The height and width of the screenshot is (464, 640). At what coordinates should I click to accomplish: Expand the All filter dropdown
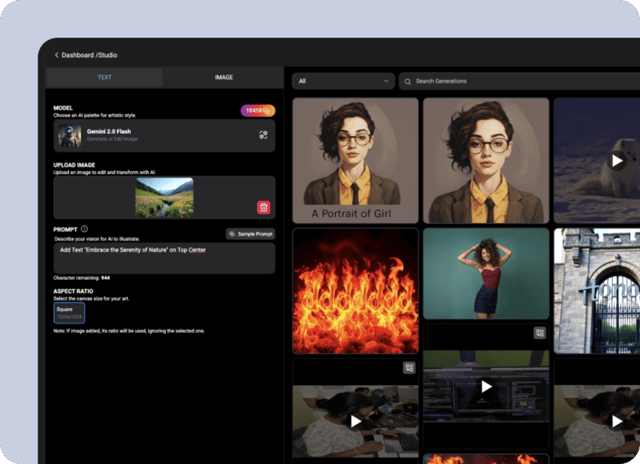click(343, 81)
